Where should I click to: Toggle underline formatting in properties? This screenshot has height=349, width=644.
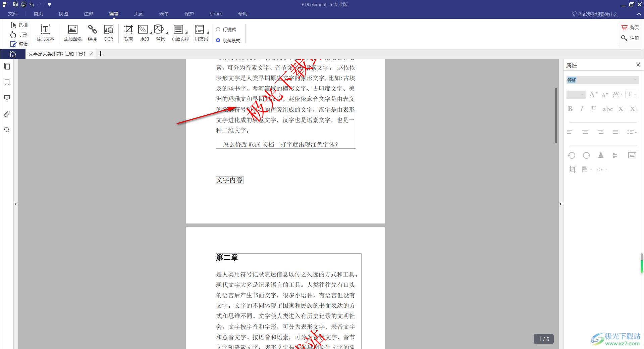594,109
